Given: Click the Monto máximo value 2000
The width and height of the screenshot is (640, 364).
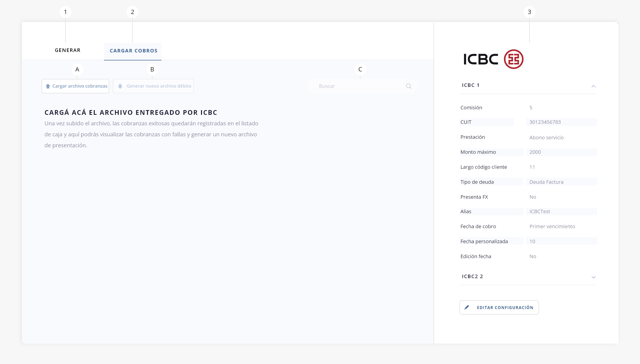Looking at the screenshot, I should 535,152.
